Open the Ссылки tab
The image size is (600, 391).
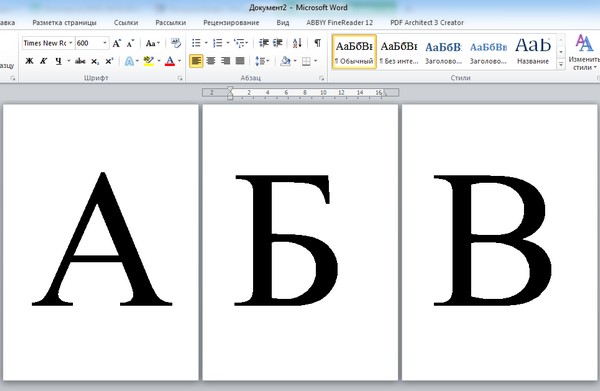click(x=126, y=23)
